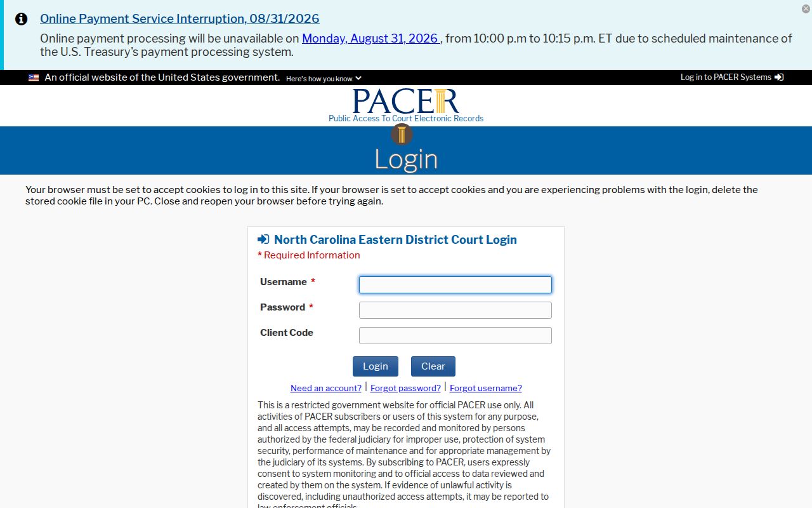
Task: Dismiss the payment interruption alert banner
Action: tap(806, 9)
